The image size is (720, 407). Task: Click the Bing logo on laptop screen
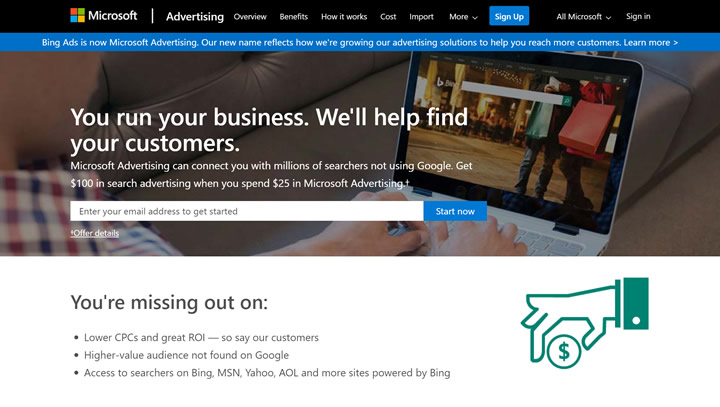[x=444, y=83]
